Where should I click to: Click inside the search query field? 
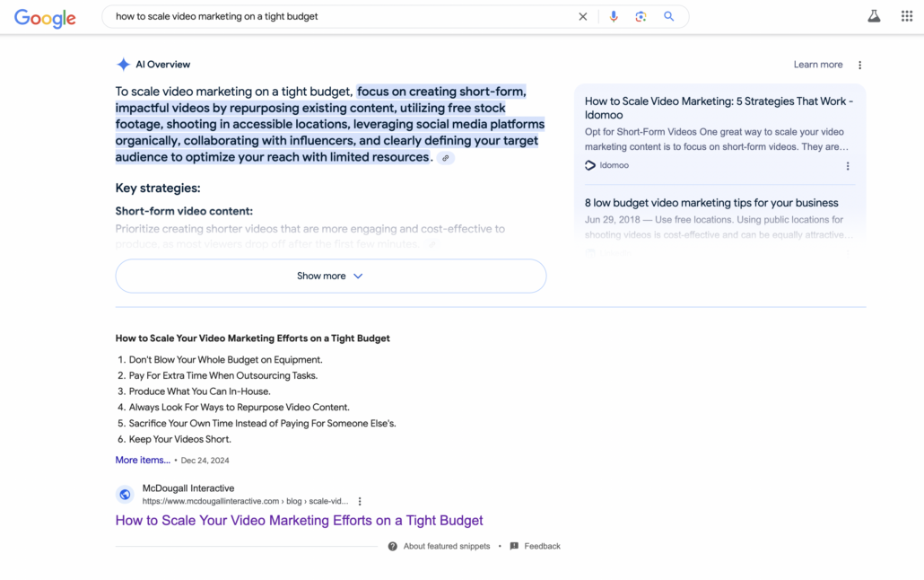[341, 16]
